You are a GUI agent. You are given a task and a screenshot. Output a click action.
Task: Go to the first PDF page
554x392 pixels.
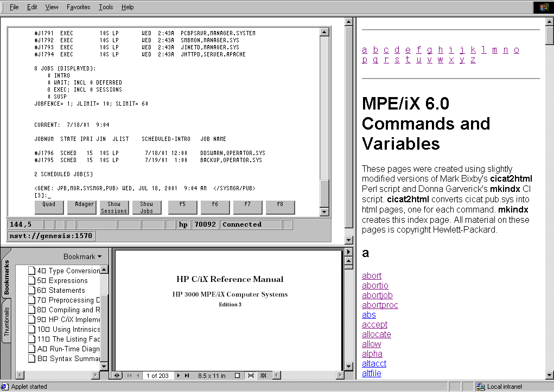tap(129, 375)
